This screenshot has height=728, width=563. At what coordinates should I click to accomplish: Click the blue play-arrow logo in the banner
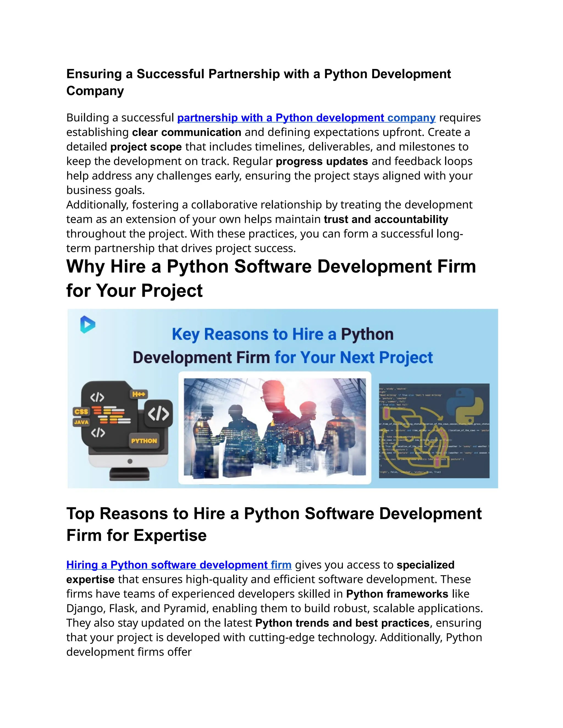tap(88, 324)
